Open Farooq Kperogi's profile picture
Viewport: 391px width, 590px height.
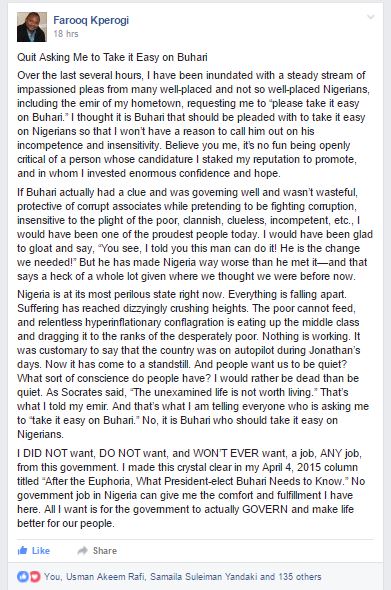32,27
